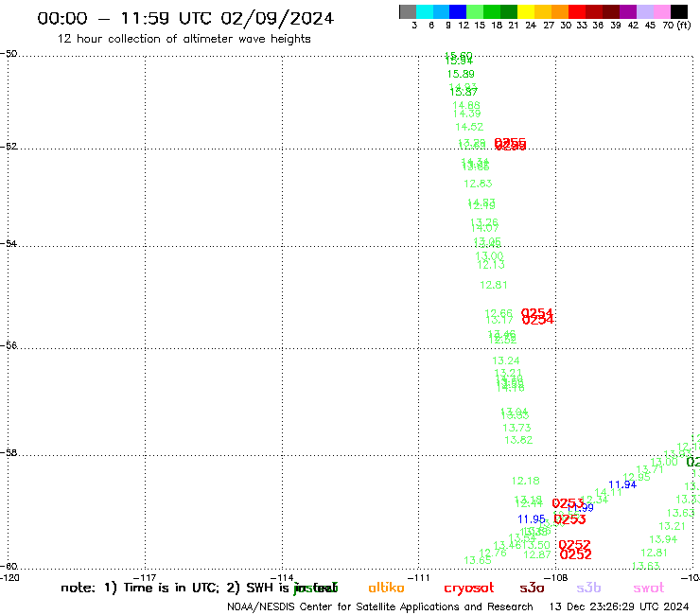Select the wave height value '14.11'
Viewport: 700px width, 615px height.
coord(608,492)
